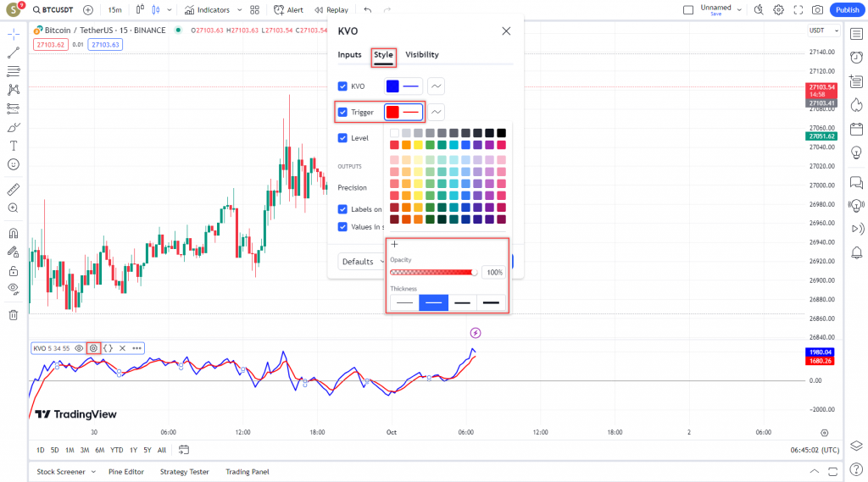Click the Publish button
868x482 pixels.
click(847, 10)
